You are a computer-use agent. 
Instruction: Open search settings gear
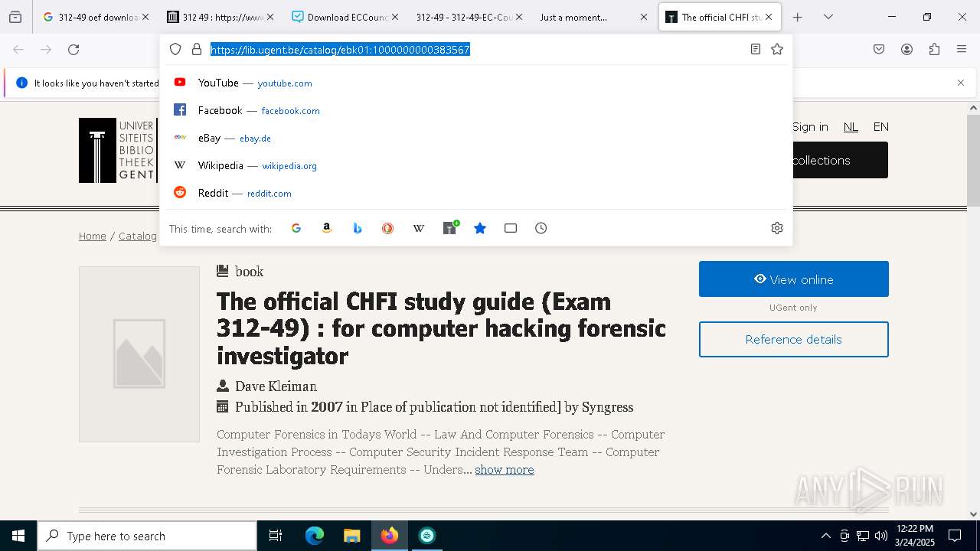click(777, 228)
